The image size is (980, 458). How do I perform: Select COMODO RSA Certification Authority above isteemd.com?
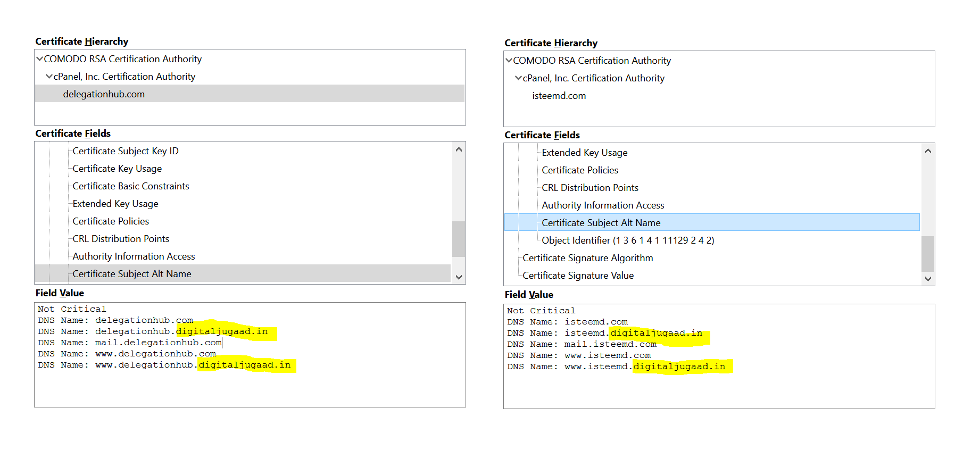[x=592, y=61]
